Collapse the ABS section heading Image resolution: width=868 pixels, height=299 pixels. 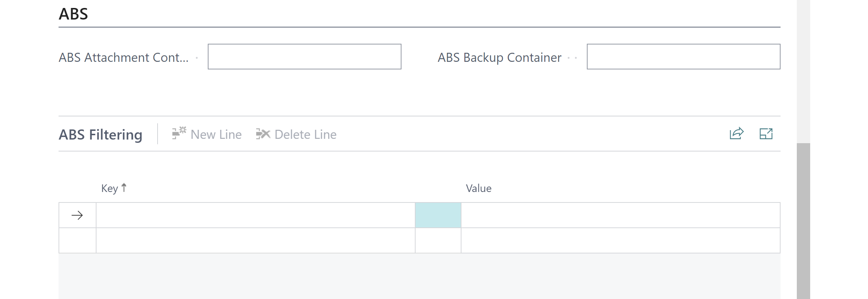click(x=73, y=14)
